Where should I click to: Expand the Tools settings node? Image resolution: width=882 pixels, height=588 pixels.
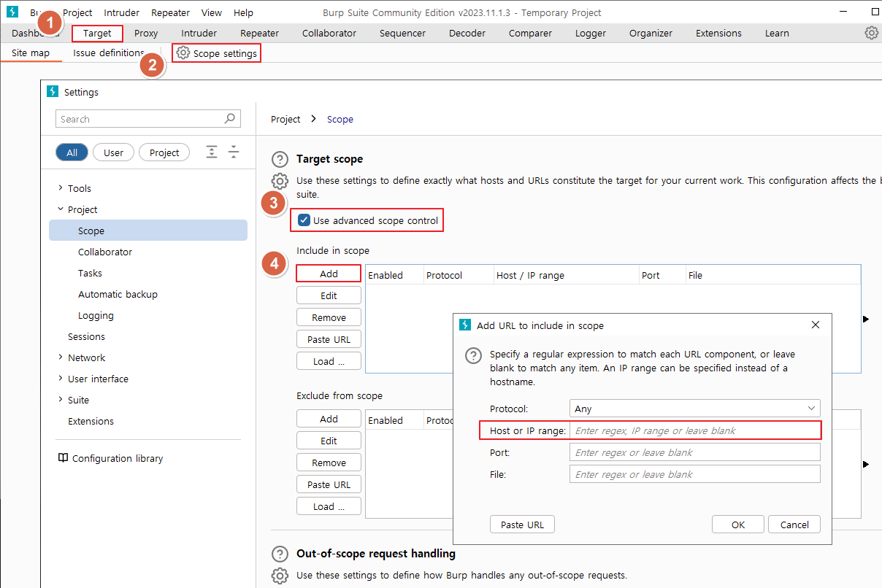click(x=60, y=188)
